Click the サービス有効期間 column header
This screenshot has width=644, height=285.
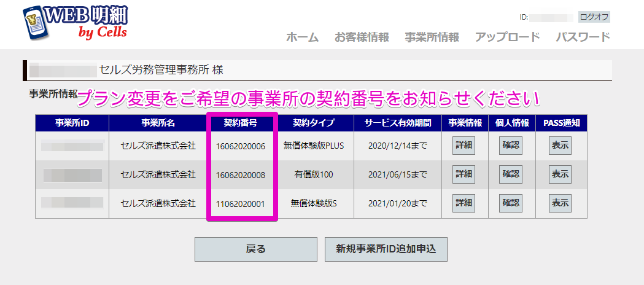(x=398, y=123)
